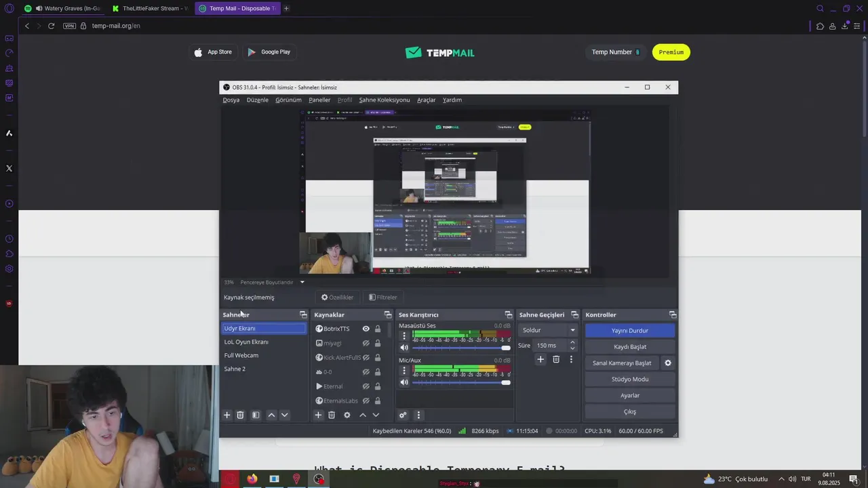Open OBS settings with Ayarlar

630,395
